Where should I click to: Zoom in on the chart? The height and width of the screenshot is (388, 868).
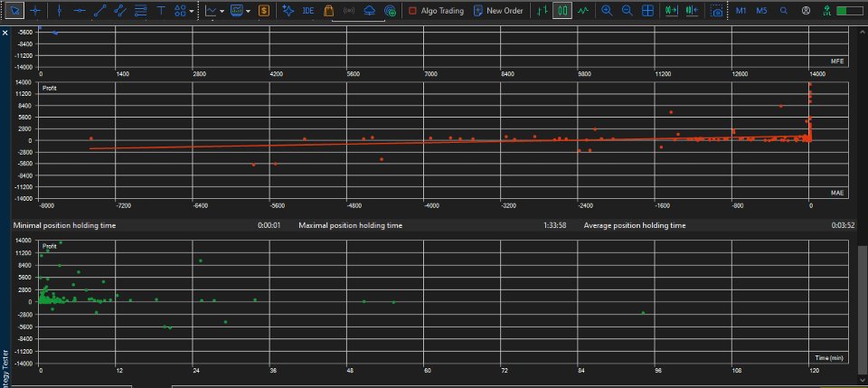tap(608, 11)
